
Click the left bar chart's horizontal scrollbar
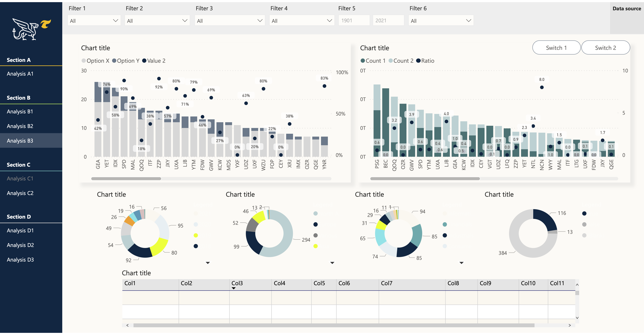[126, 179]
